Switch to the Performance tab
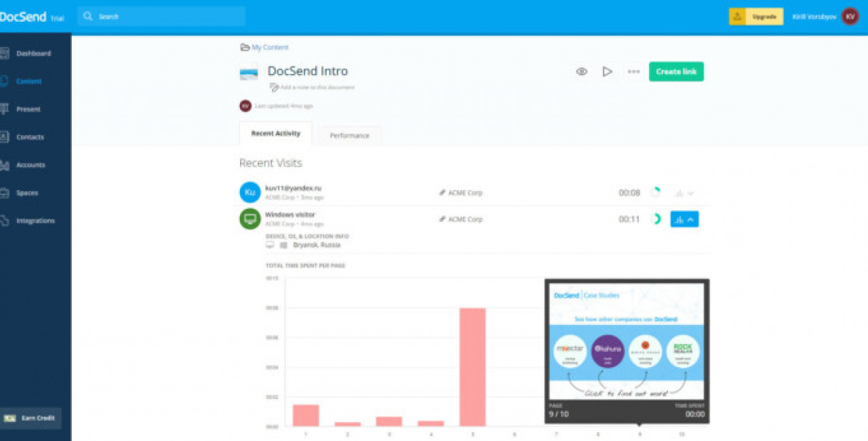The image size is (868, 441). [350, 136]
